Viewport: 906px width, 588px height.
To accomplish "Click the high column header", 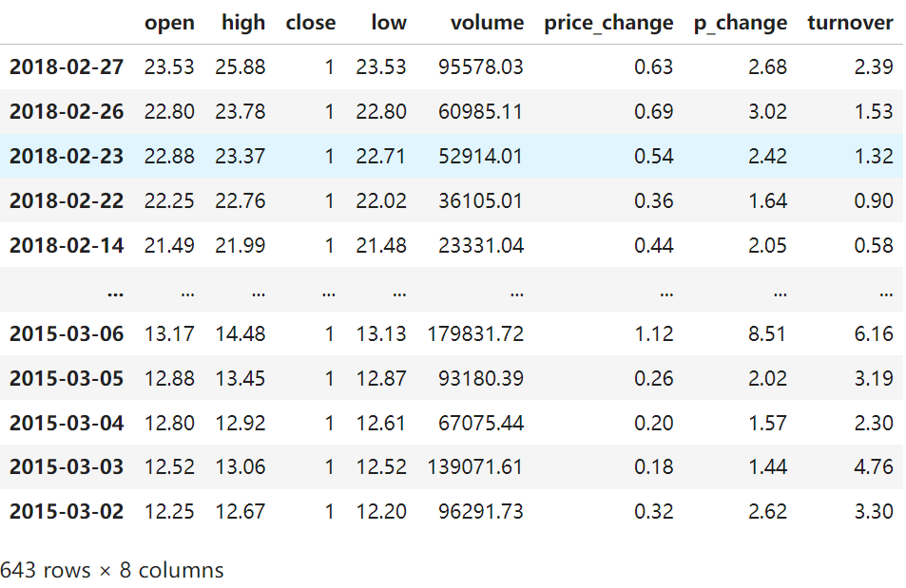I will 242,23.
